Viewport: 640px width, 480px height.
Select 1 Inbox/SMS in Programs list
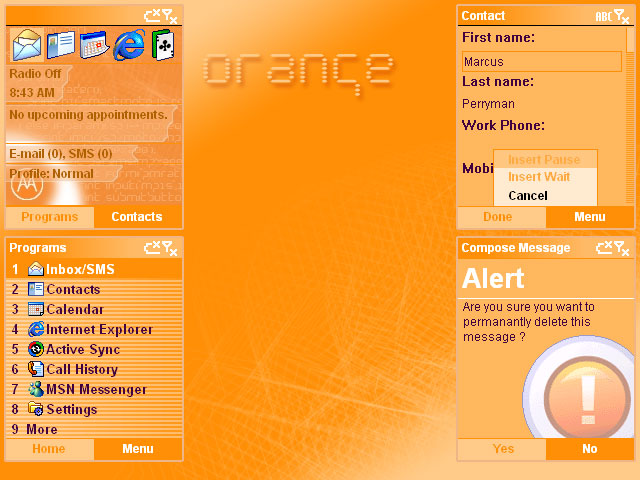[94, 269]
